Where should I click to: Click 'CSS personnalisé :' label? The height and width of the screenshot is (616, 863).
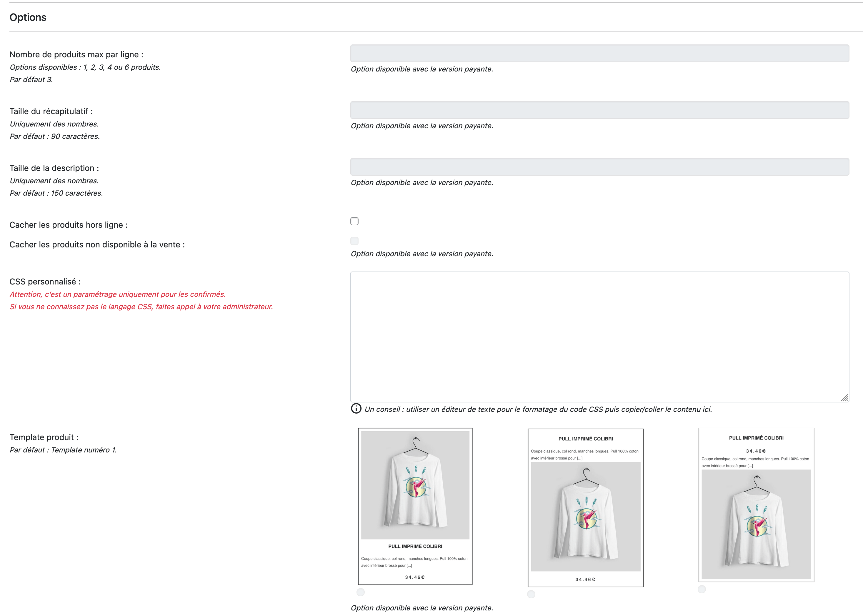45,282
